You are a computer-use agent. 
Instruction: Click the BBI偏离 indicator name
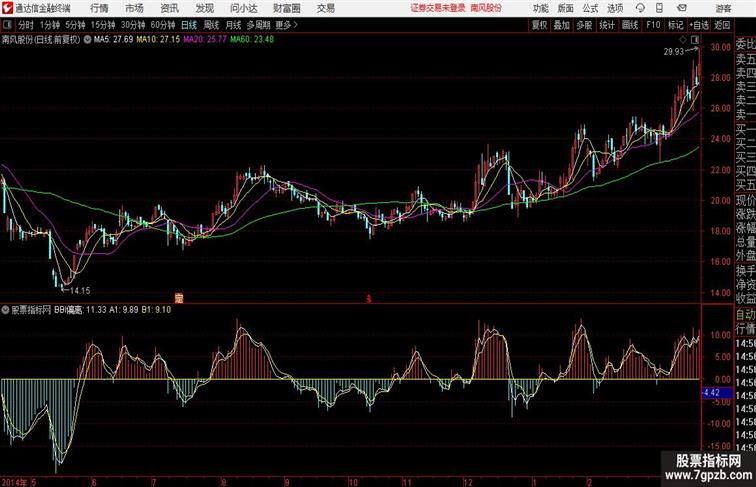68,310
